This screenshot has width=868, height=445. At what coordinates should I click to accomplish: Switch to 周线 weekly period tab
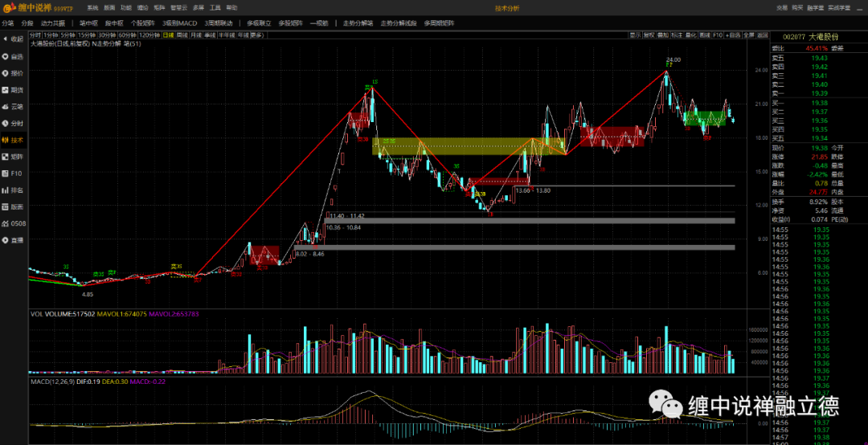click(182, 35)
